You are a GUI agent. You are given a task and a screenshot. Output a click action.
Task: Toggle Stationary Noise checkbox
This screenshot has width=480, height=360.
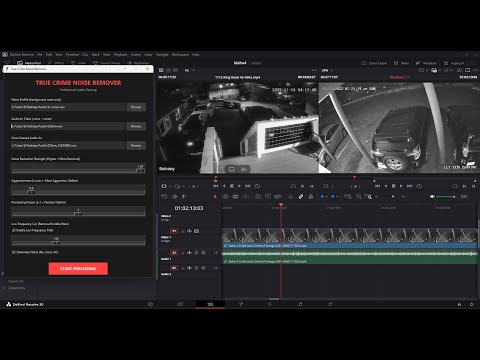point(14,252)
